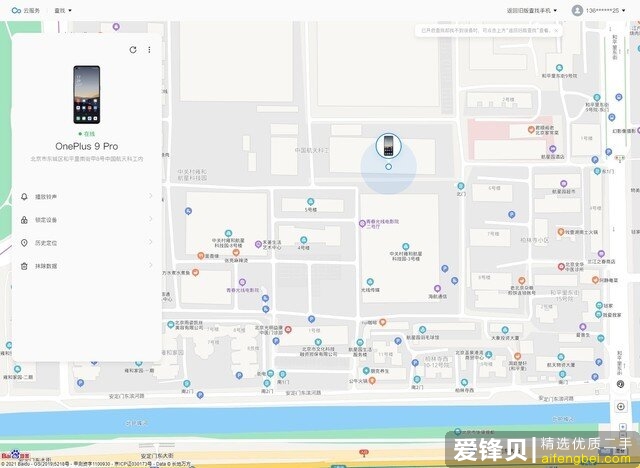Click the Baidu logo on map
640x468 pixels.
coord(14,455)
